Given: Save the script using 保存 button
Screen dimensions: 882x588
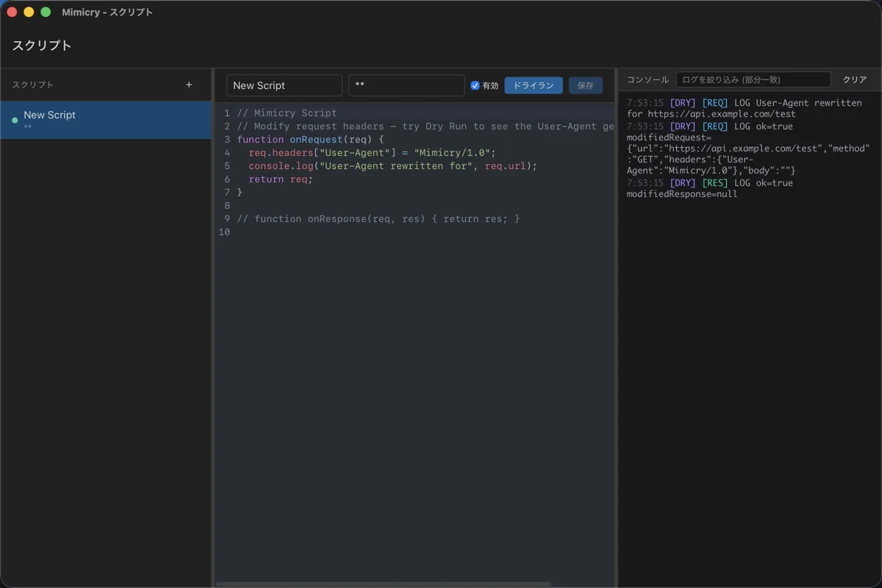Looking at the screenshot, I should [586, 85].
